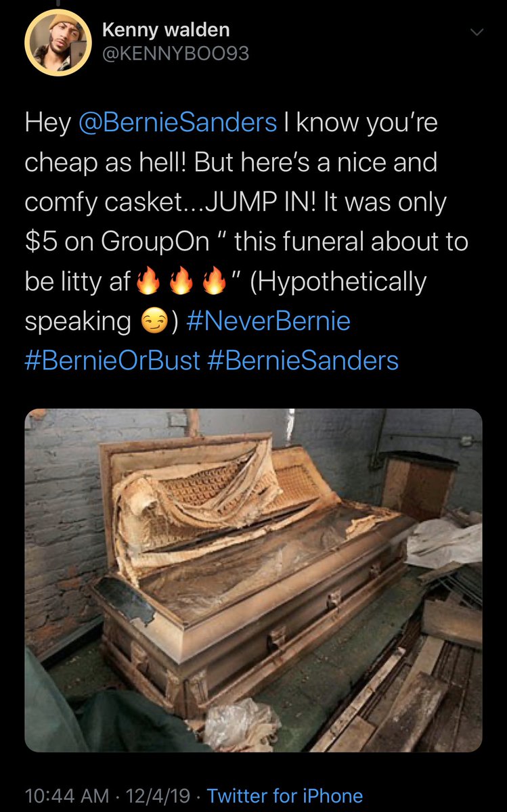
Task: Open the #BernieOrBust hashtag
Action: pyautogui.click(x=112, y=360)
